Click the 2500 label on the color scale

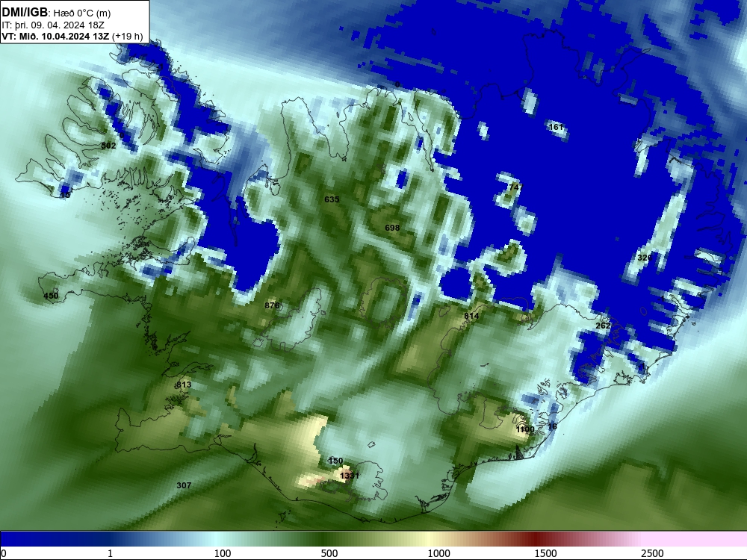[652, 553]
